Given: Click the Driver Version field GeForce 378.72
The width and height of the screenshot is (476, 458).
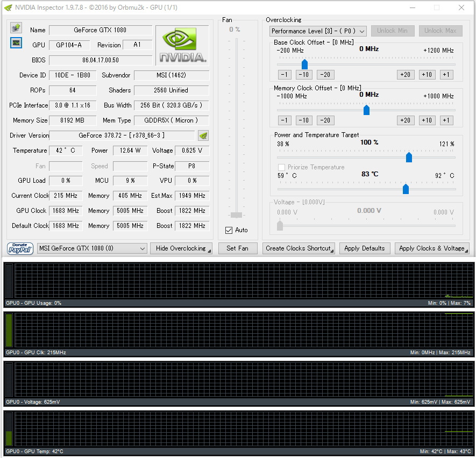Looking at the screenshot, I should 122,135.
